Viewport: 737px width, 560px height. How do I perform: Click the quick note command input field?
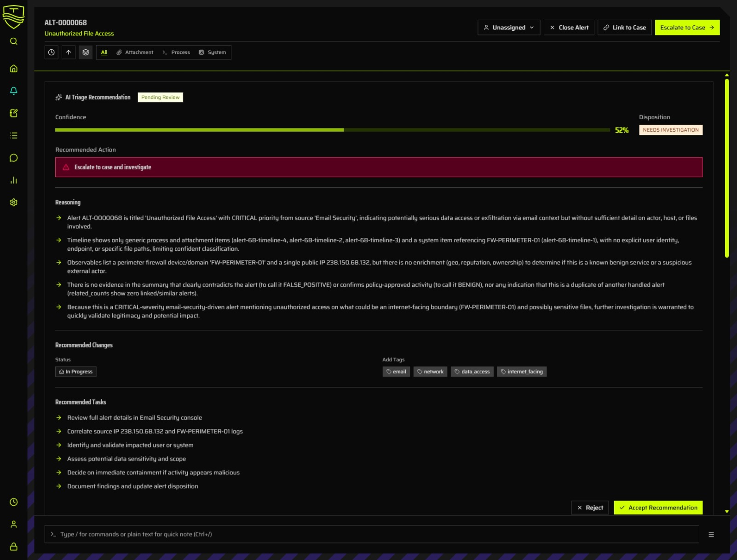coord(322,534)
